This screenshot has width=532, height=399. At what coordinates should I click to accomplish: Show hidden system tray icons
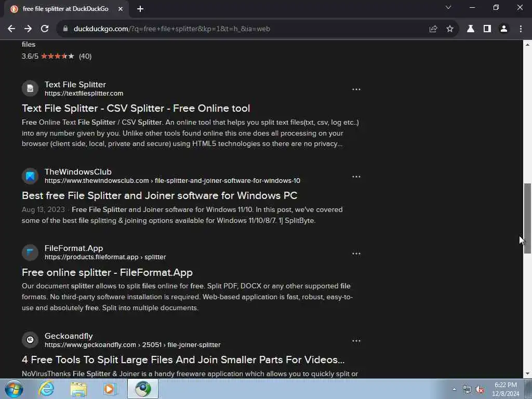[454, 390]
